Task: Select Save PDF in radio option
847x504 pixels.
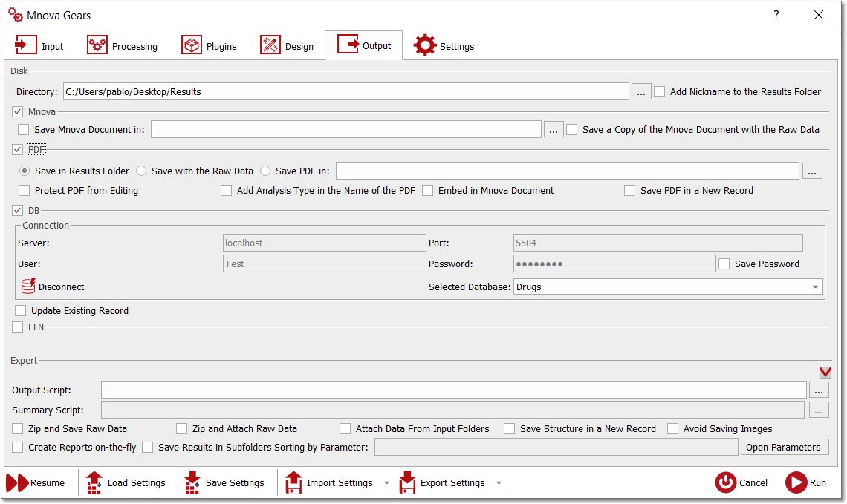Action: click(x=265, y=171)
